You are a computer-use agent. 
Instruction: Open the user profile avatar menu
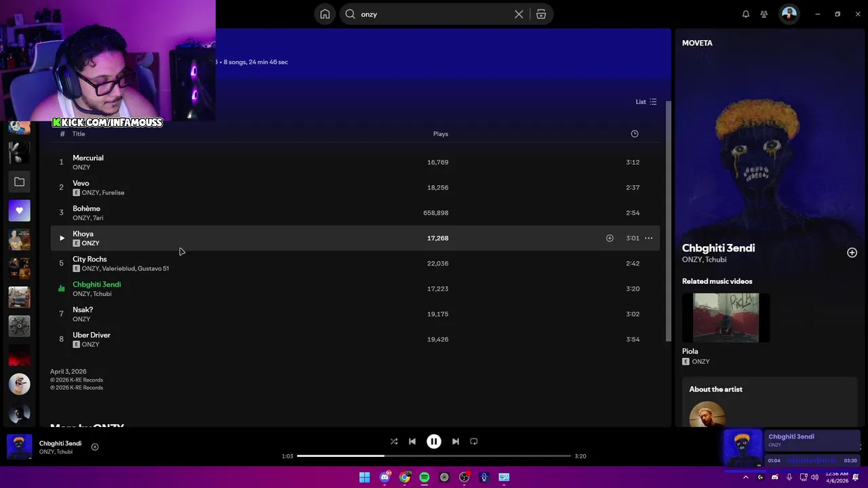click(789, 14)
